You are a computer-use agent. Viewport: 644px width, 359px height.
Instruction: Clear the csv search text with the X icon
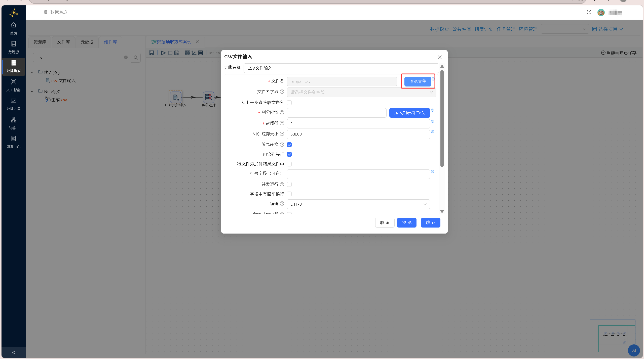[x=126, y=57]
